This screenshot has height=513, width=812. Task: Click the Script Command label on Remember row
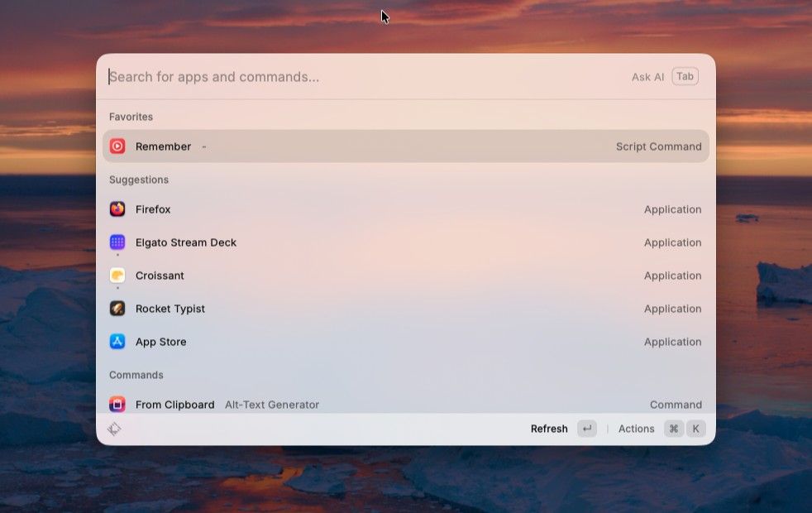point(658,146)
